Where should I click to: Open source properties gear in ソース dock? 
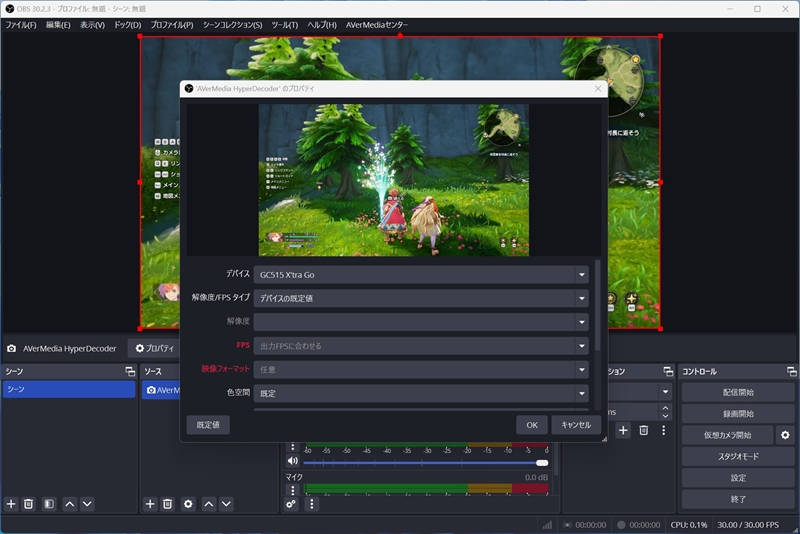coord(188,504)
